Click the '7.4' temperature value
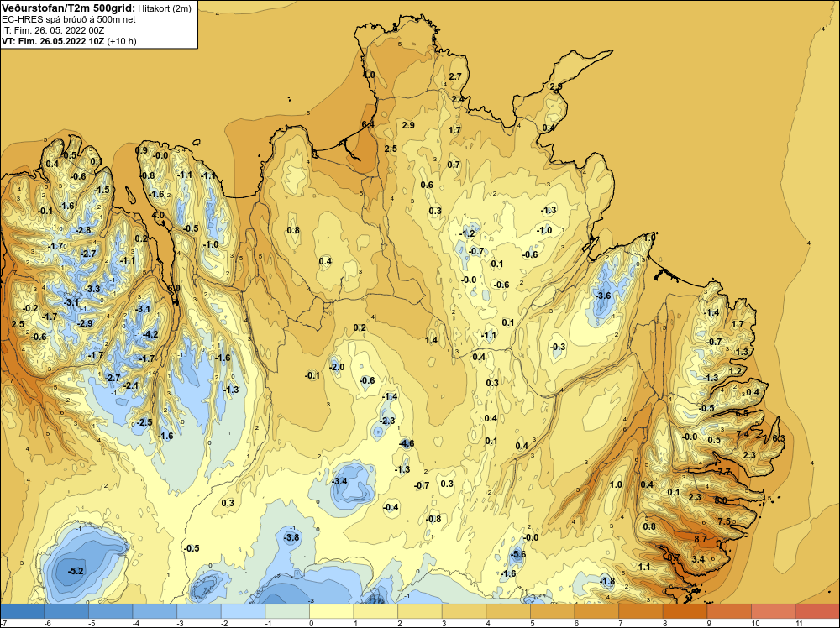Image resolution: width=840 pixels, height=628 pixels. (x=743, y=434)
